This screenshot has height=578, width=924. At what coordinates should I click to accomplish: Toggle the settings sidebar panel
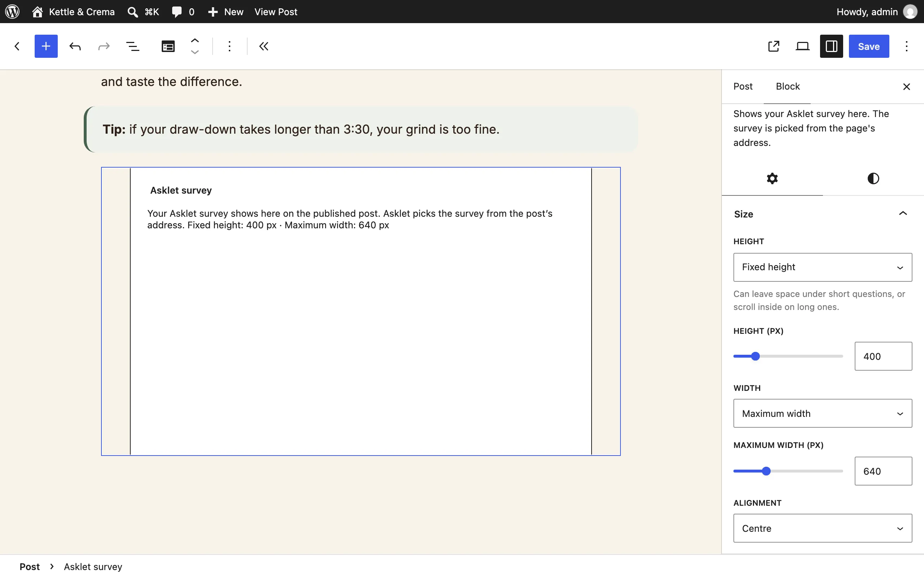tap(831, 46)
